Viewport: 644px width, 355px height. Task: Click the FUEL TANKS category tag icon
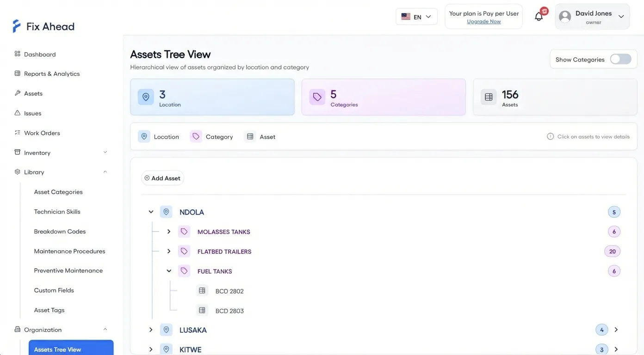[x=184, y=271]
